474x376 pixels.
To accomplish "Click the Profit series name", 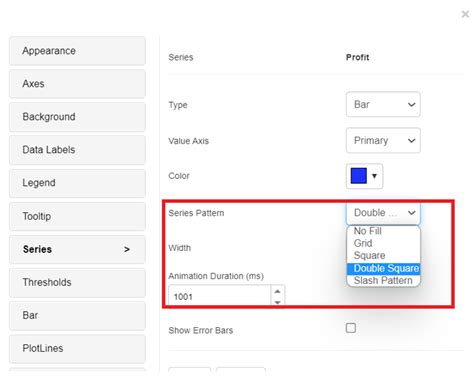I will click(357, 57).
